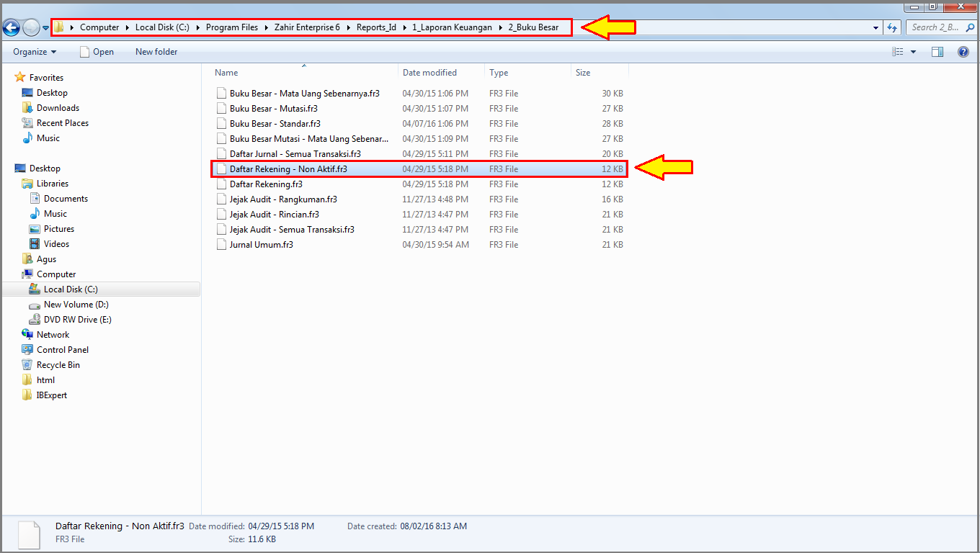Open the Music library under Libraries

pos(55,214)
